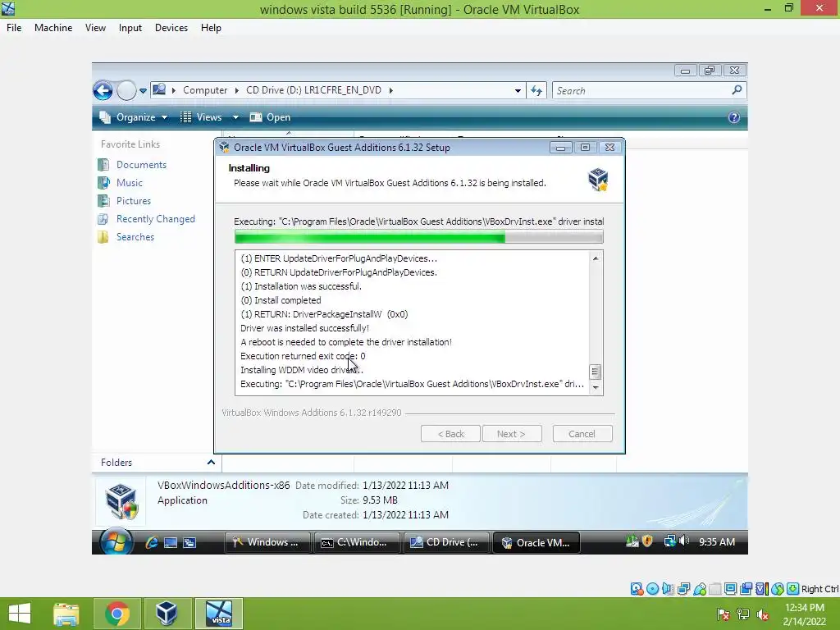
Task: Click the Vista volume tray icon
Action: (683, 541)
